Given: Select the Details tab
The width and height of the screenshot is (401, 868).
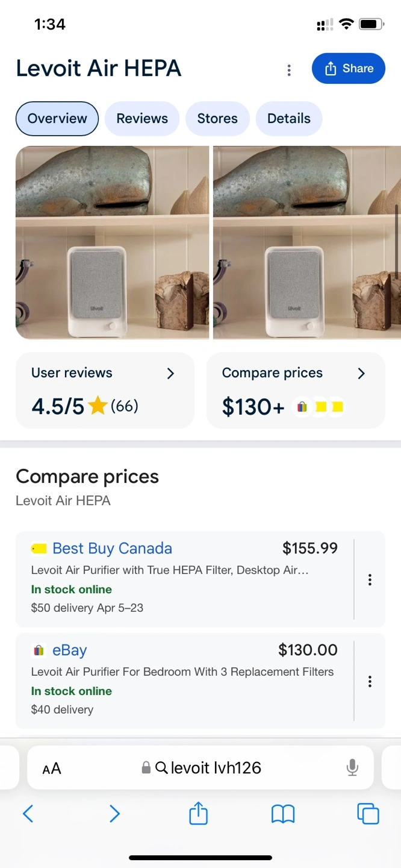Looking at the screenshot, I should pyautogui.click(x=289, y=119).
